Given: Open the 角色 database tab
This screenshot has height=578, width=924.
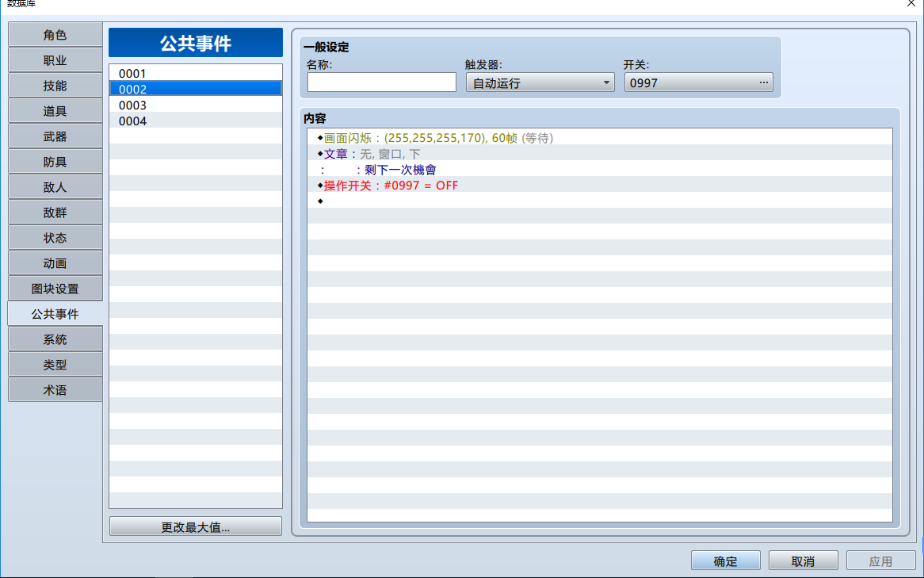Looking at the screenshot, I should tap(55, 35).
